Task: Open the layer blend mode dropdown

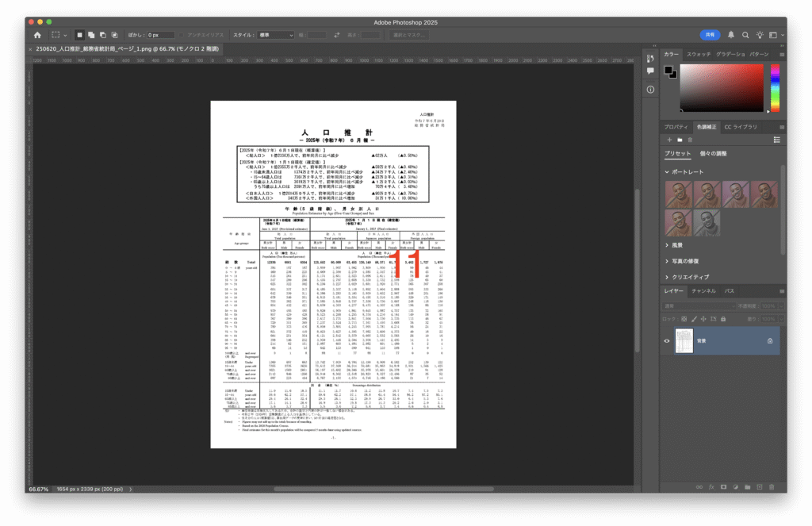Action: coord(699,306)
